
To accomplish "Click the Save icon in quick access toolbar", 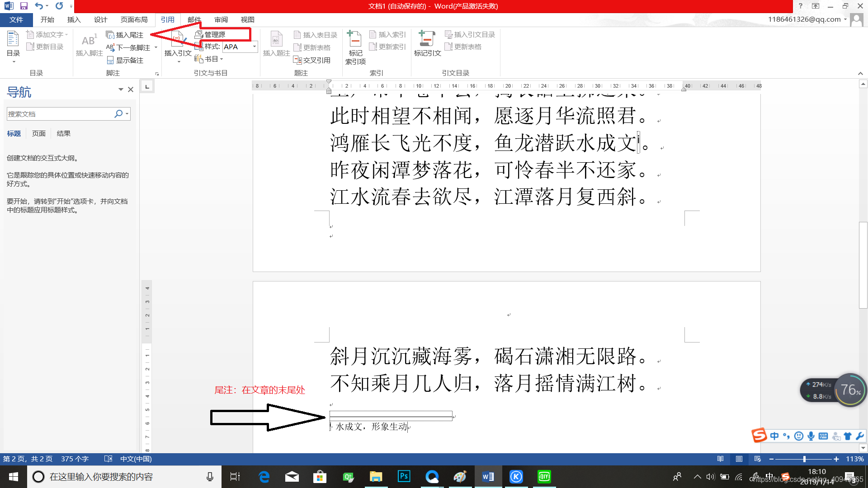I will (x=24, y=6).
